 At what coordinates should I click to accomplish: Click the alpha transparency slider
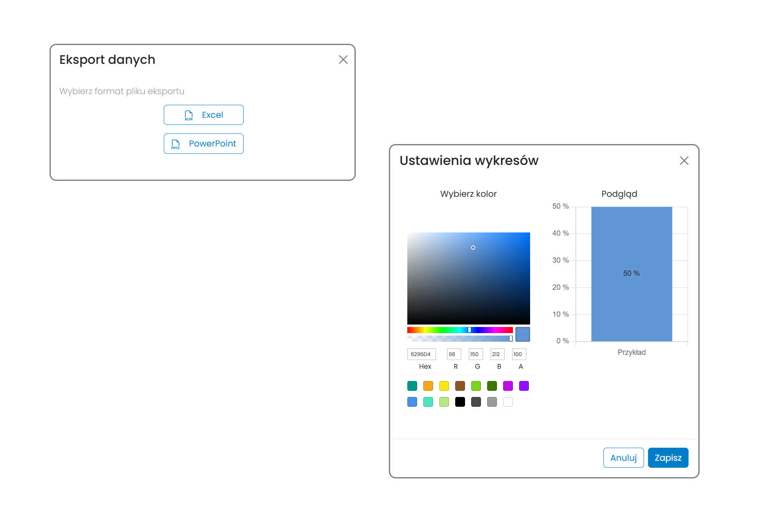point(460,338)
